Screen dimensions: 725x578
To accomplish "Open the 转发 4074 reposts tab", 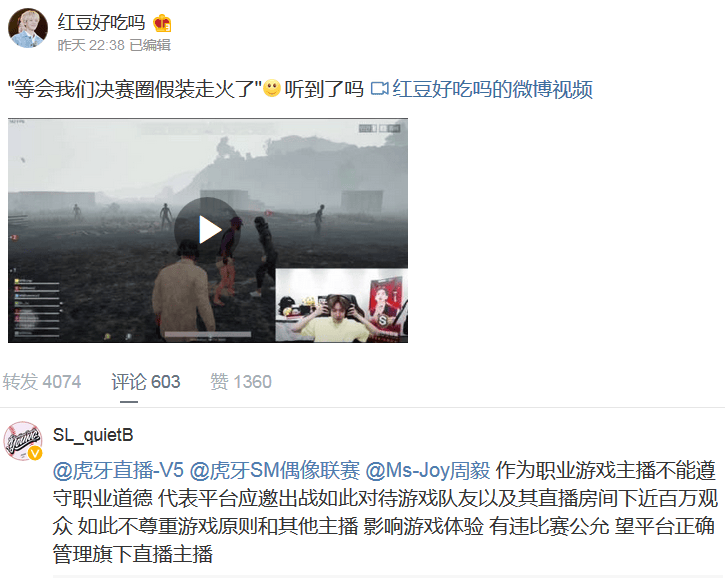I will [42, 381].
